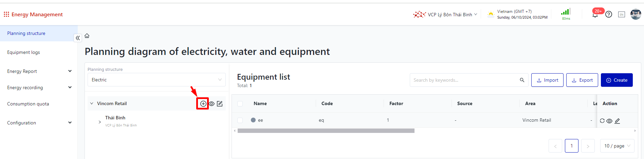The image size is (644, 159).
Task: Click the Import button
Action: 547,80
